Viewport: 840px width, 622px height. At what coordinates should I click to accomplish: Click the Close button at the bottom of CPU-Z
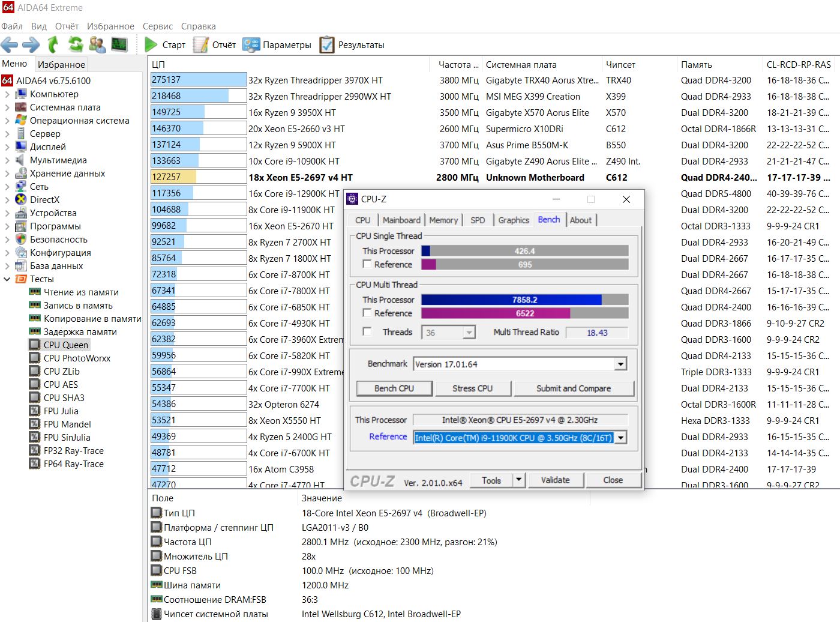point(613,480)
